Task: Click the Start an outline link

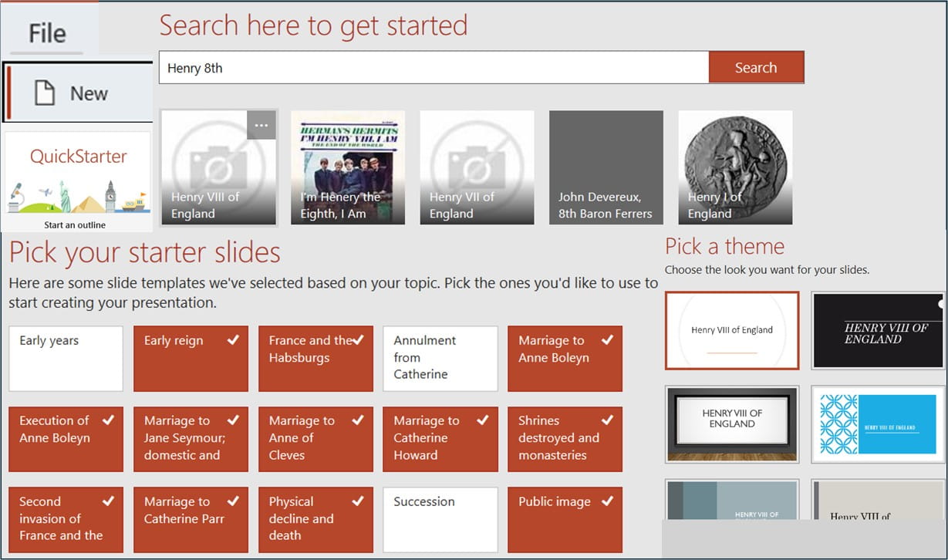Action: [x=77, y=224]
